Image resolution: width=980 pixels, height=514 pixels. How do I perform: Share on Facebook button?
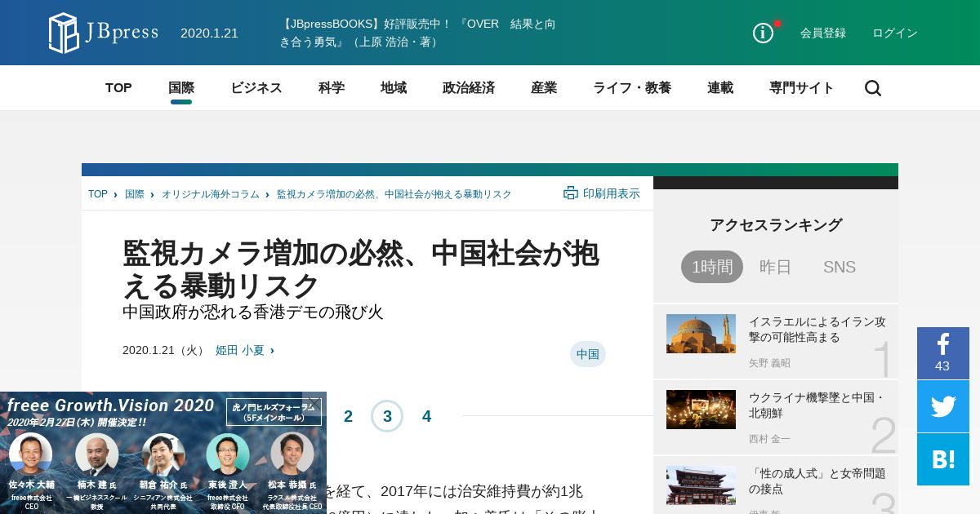pyautogui.click(x=943, y=353)
